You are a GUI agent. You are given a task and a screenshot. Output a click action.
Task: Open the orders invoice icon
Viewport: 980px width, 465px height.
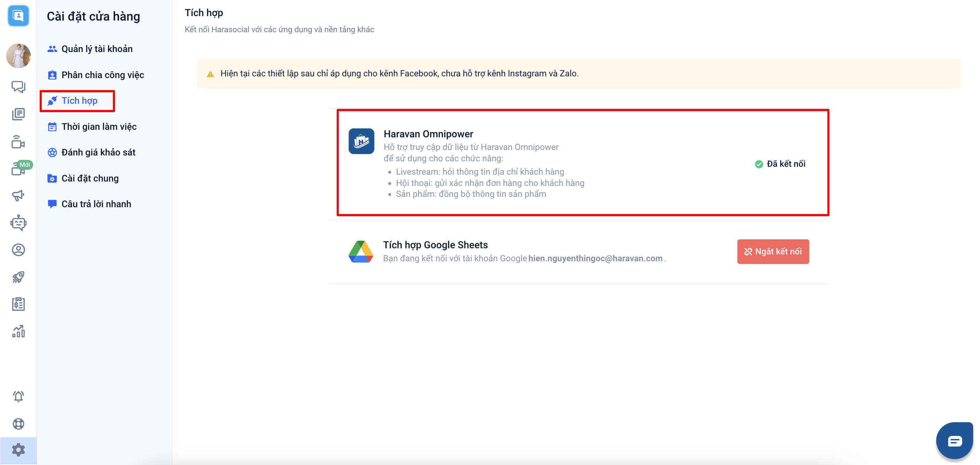pos(18,304)
